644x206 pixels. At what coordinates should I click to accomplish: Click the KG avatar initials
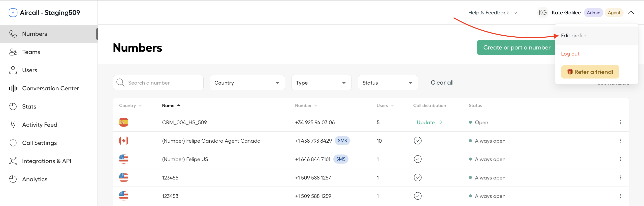542,13
